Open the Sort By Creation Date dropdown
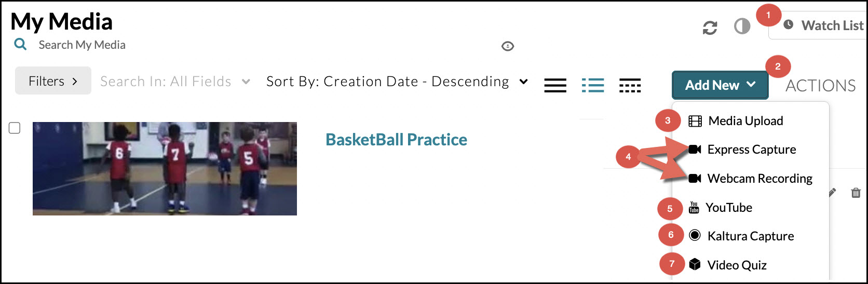 [x=397, y=82]
